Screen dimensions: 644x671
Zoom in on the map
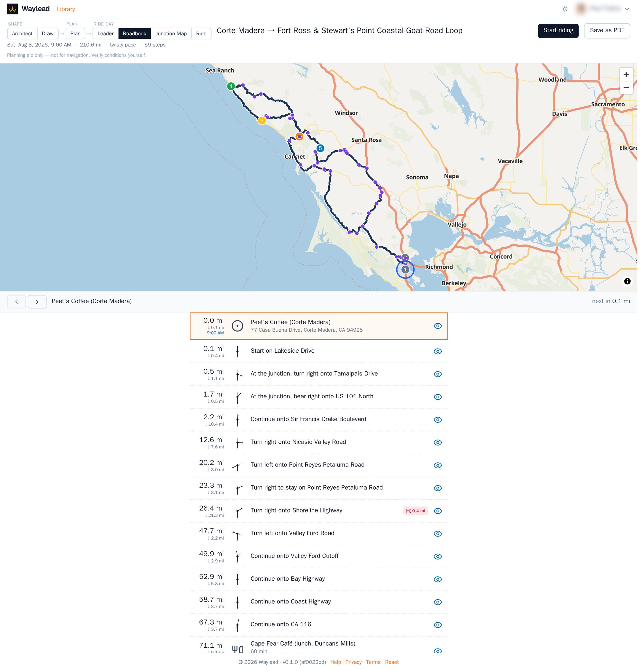pyautogui.click(x=626, y=74)
